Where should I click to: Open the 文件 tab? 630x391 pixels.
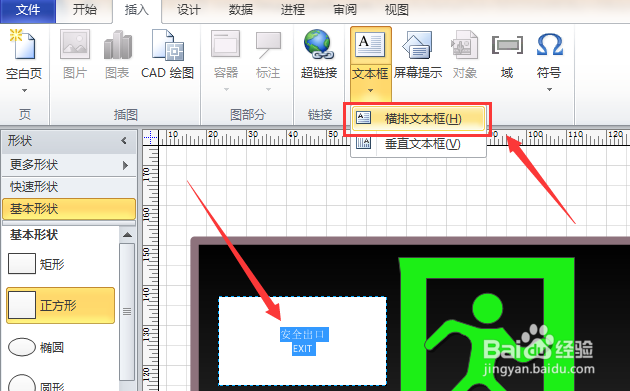(28, 10)
